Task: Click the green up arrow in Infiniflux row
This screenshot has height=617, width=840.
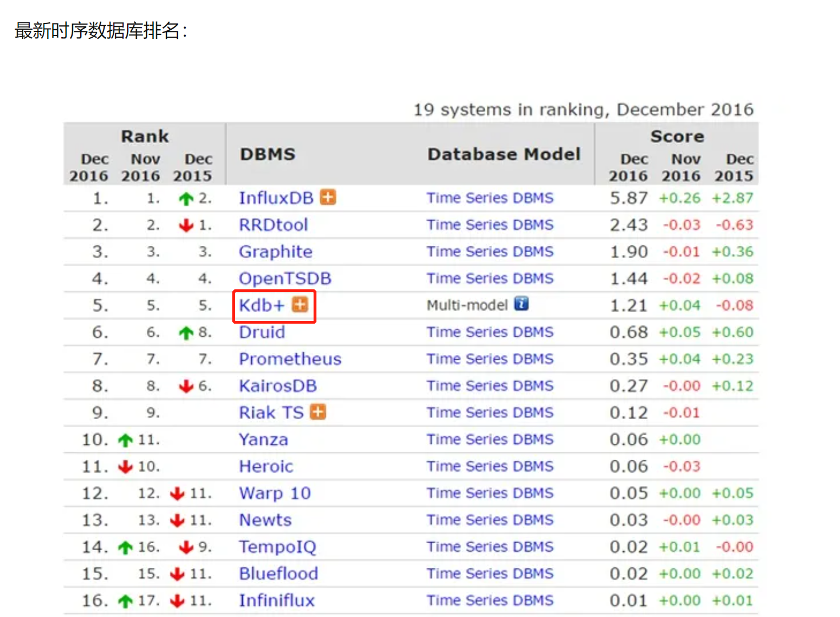Action: (x=125, y=601)
